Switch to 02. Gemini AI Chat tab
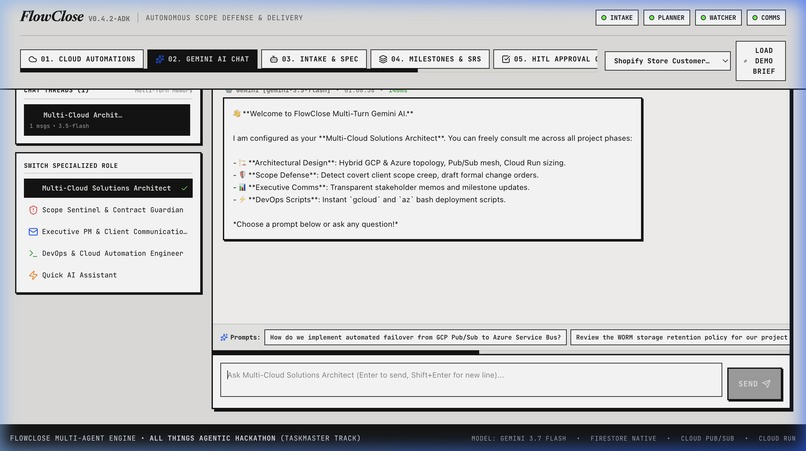Screen dimensions: 806x451 click(203, 59)
